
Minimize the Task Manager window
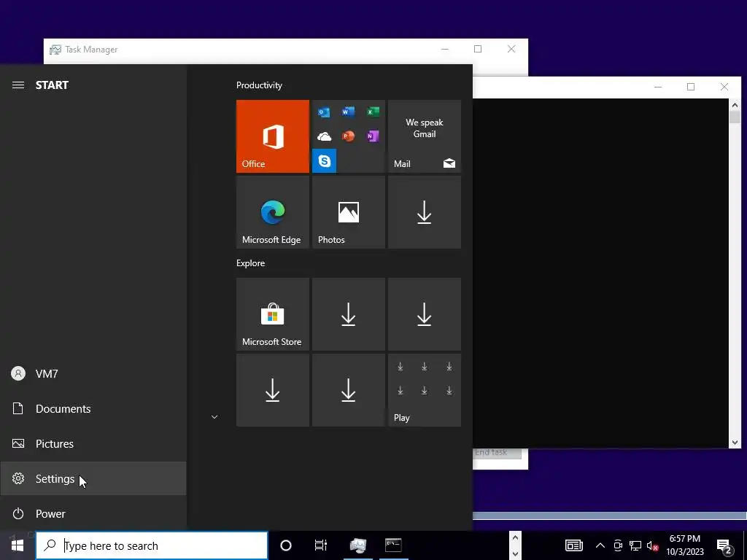click(x=444, y=49)
